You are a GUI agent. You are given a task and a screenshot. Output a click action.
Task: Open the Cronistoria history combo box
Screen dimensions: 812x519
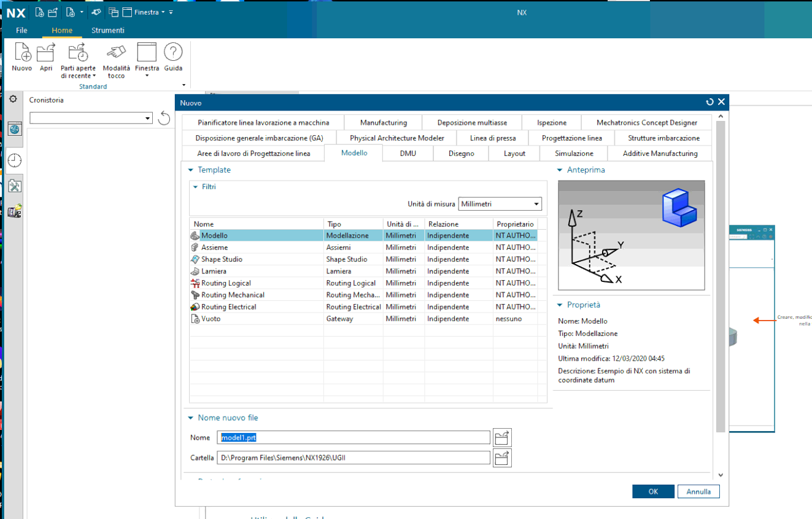pyautogui.click(x=91, y=118)
